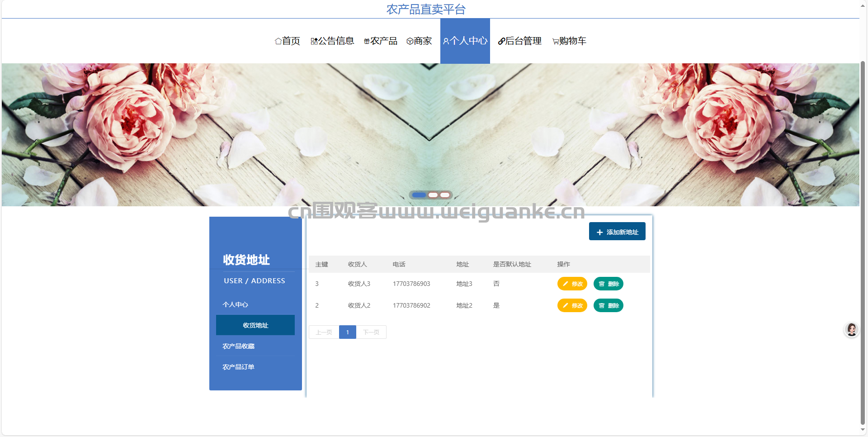Select the third carousel indicator dot
This screenshot has height=437, width=868.
[445, 195]
